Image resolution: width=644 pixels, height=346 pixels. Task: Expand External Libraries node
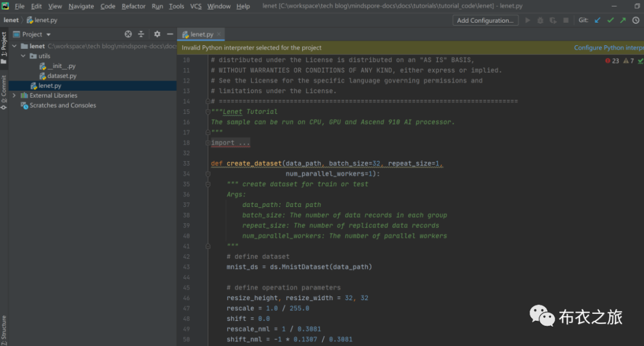point(14,95)
